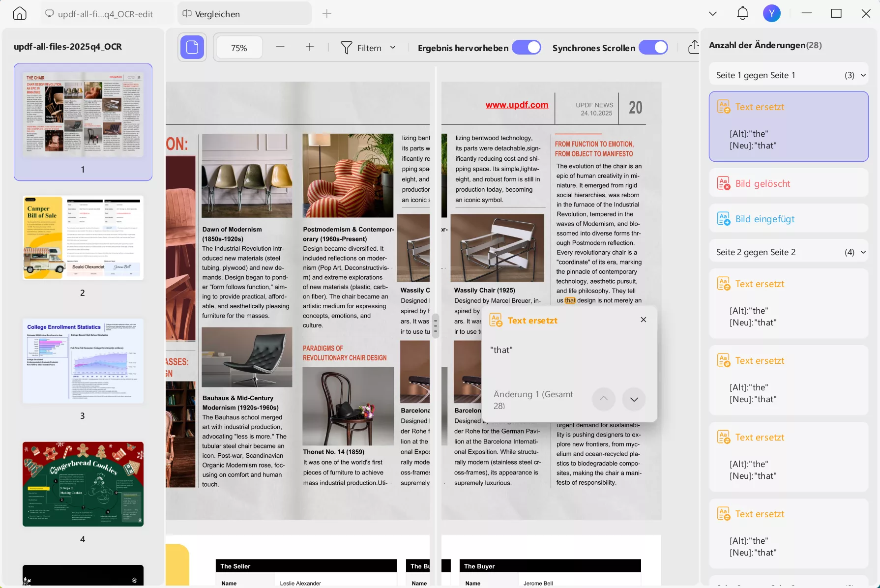Screen dimensions: 880x588
Task: Turn off Synchrones Scrollen
Action: click(653, 47)
